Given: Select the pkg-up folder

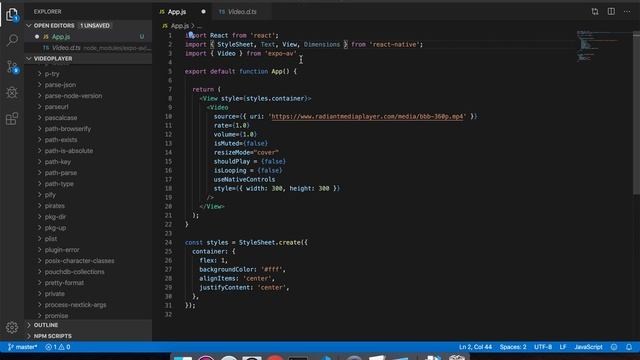Looking at the screenshot, I should tap(88, 228).
